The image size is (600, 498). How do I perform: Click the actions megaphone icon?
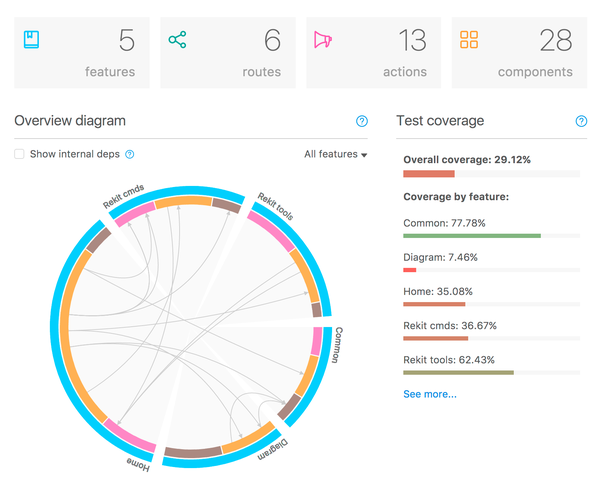point(323,40)
